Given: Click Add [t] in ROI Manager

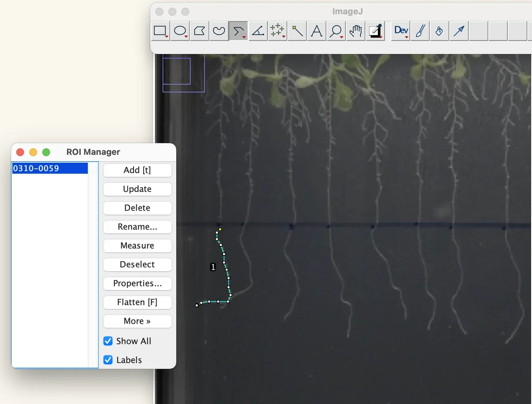Looking at the screenshot, I should tap(137, 170).
